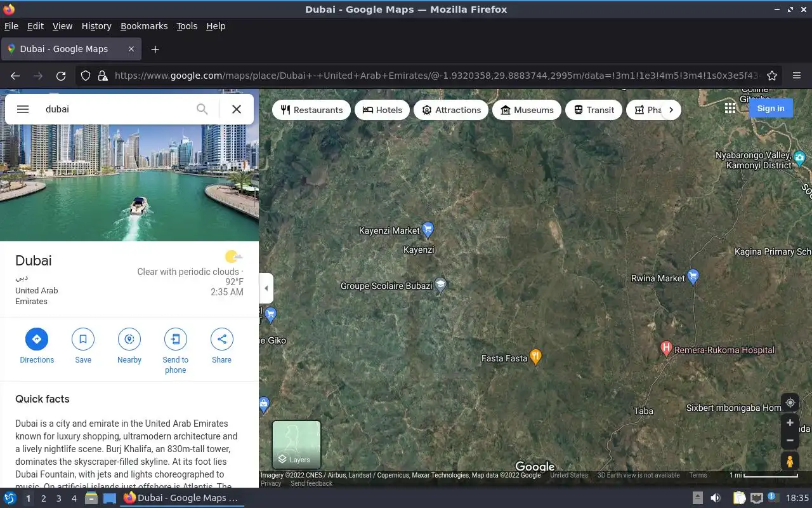The image size is (812, 508).
Task: Open a new Firefox tab
Action: tap(155, 49)
